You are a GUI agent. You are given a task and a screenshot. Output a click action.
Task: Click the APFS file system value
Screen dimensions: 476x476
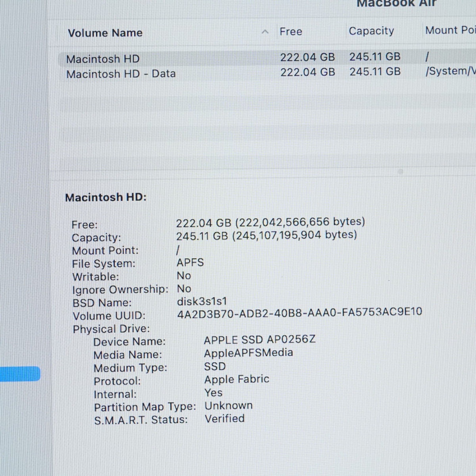coord(190,263)
